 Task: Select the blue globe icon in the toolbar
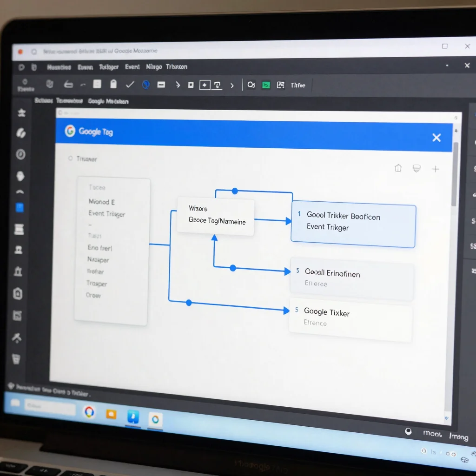click(x=146, y=85)
